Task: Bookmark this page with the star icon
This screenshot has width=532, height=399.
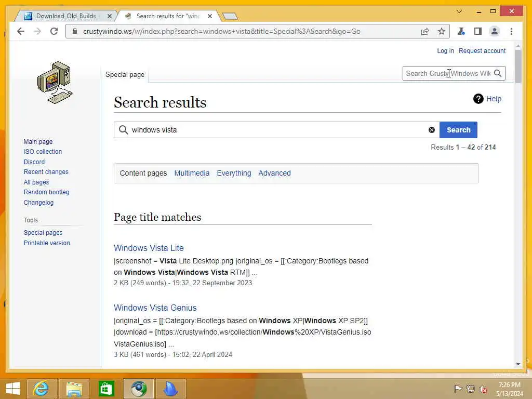Action: (441, 32)
